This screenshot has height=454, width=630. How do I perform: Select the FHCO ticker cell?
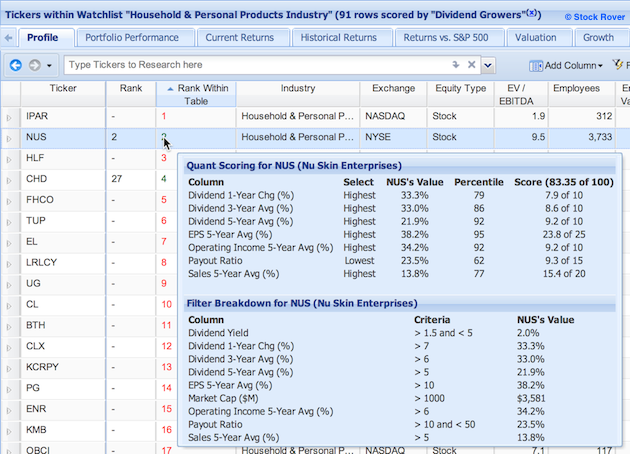(x=63, y=200)
